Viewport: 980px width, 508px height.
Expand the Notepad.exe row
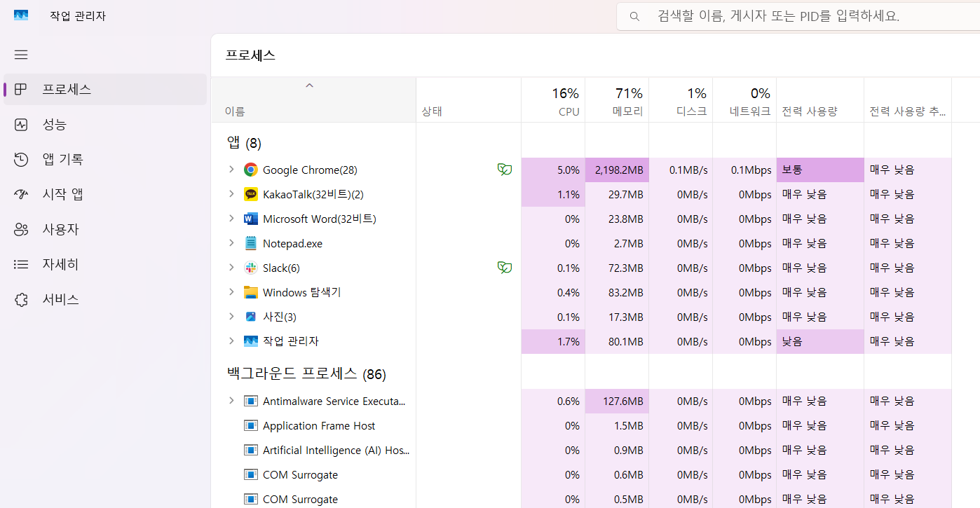point(231,243)
